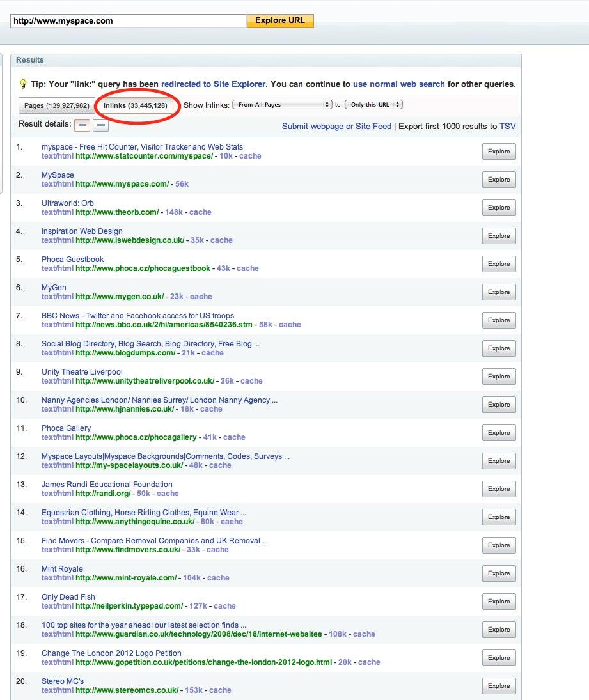
Task: Click the Explore URL button
Action: click(x=280, y=20)
